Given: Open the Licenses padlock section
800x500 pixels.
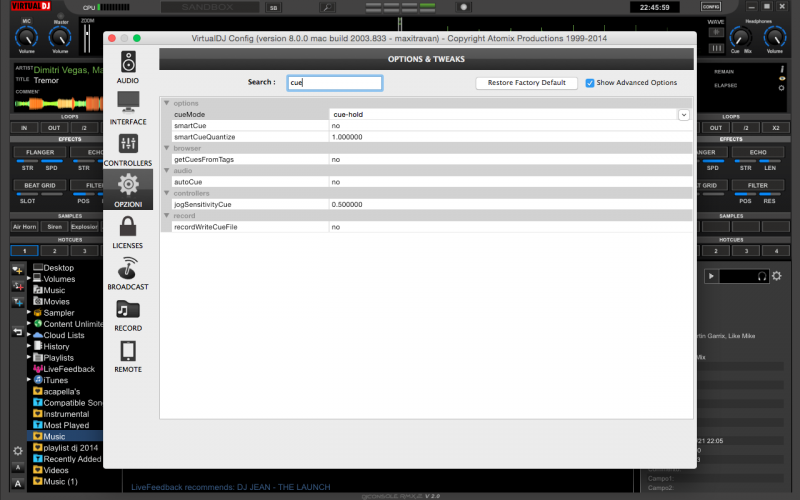Looking at the screenshot, I should [128, 232].
